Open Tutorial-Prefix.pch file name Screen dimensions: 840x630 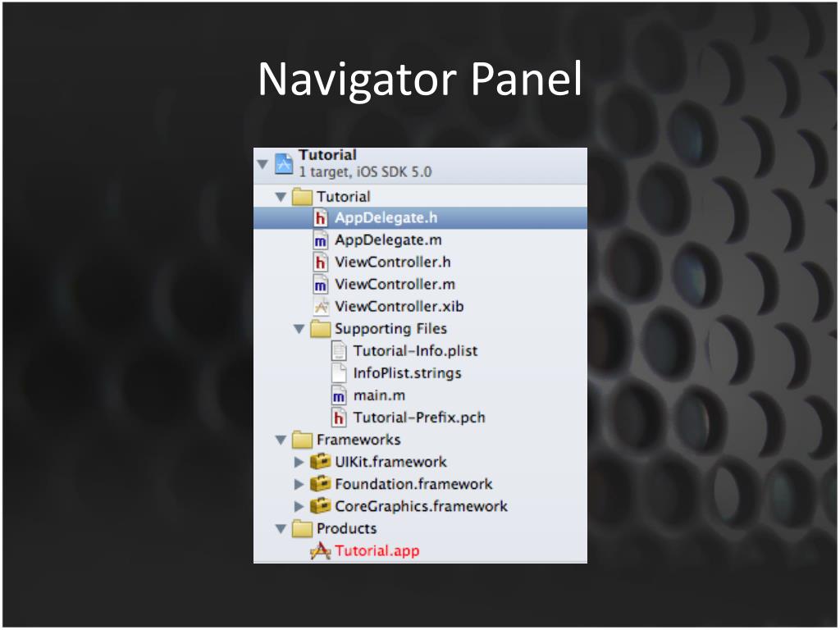coord(419,418)
